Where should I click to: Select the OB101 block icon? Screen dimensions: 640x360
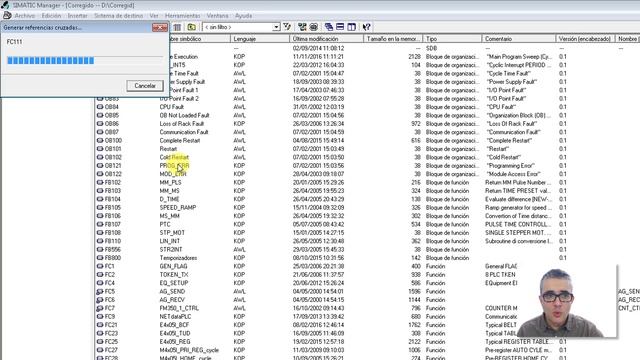point(100,149)
